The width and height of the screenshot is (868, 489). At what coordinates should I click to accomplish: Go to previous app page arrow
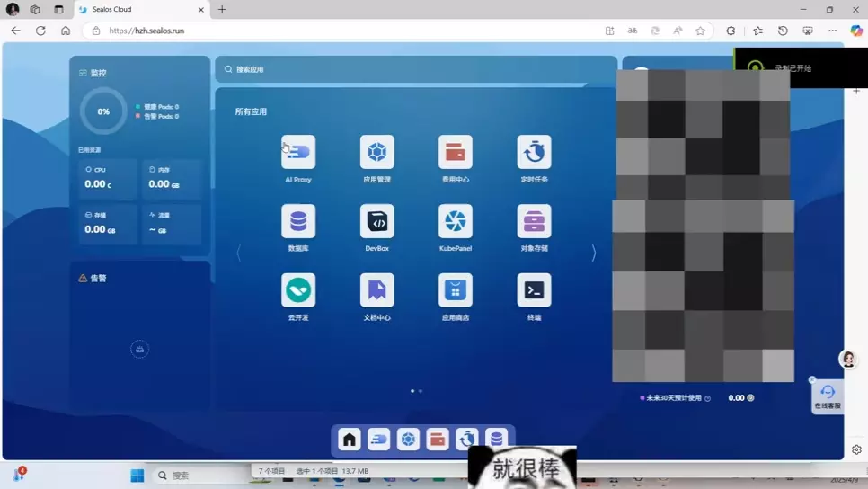point(239,253)
